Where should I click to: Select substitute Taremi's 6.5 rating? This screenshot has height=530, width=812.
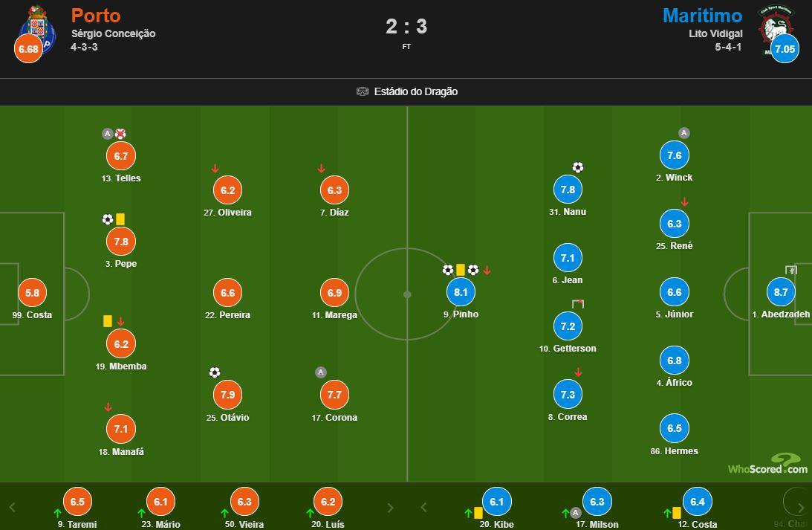77,502
